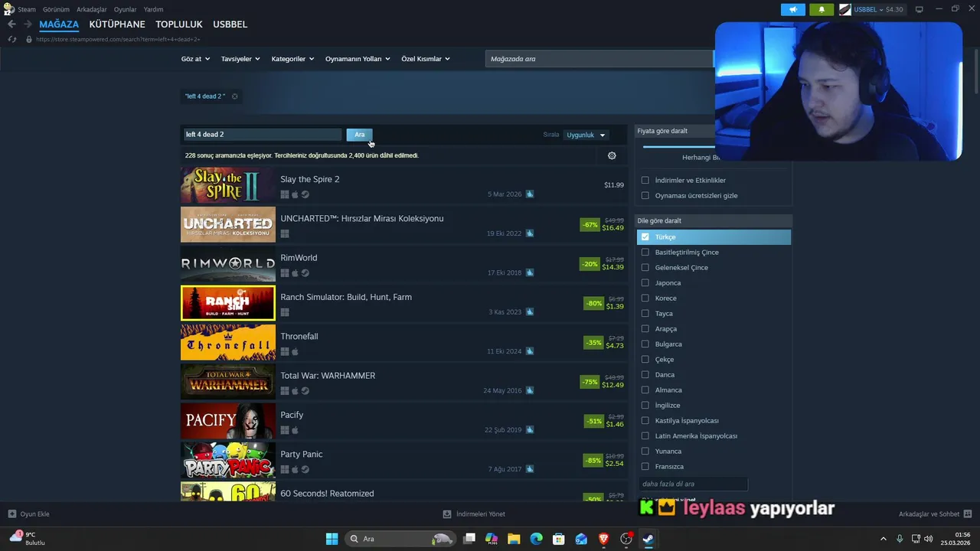Check the Fransızca language filter
980x551 pixels.
pyautogui.click(x=645, y=467)
